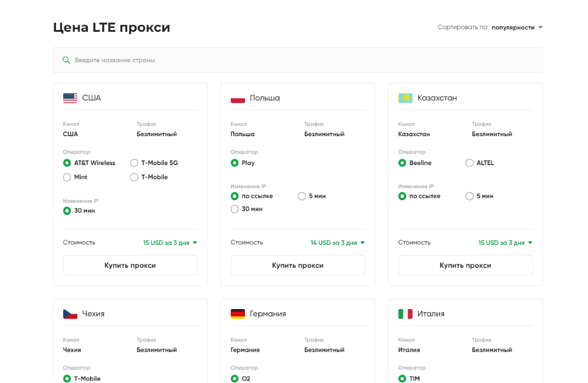Click the green search magnifier icon

point(67,60)
